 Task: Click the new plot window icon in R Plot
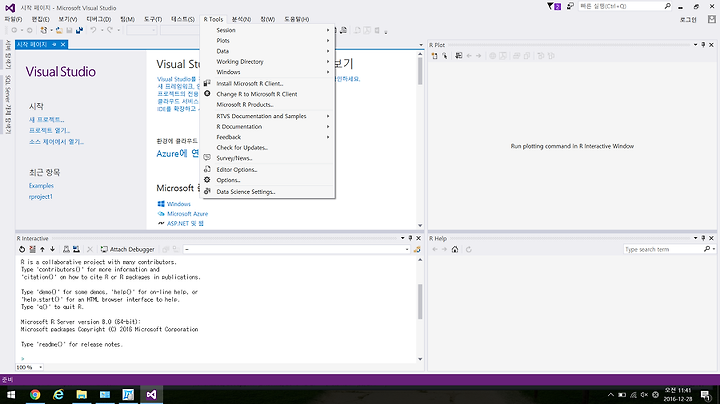click(x=434, y=56)
